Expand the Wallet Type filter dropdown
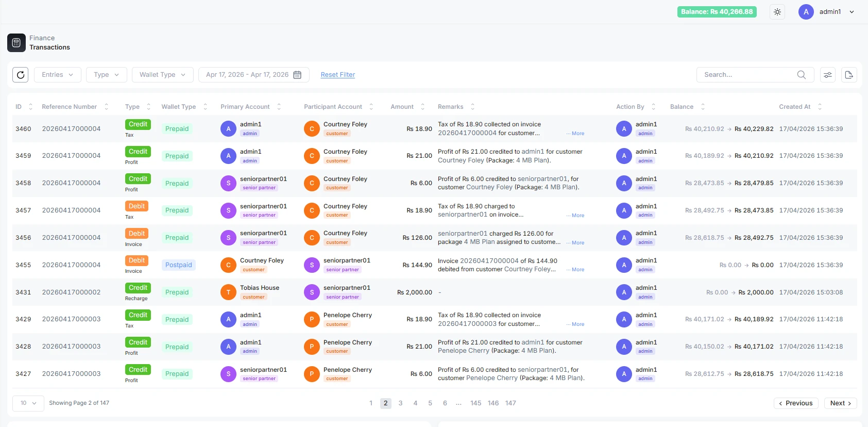The width and height of the screenshot is (868, 427). point(163,75)
